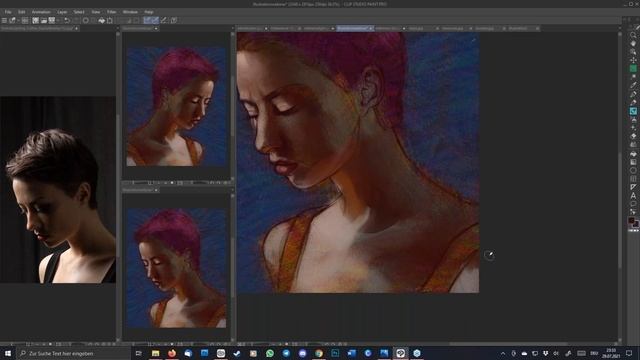
Task: Click the Fill icon in command bar
Action: click(102, 20)
